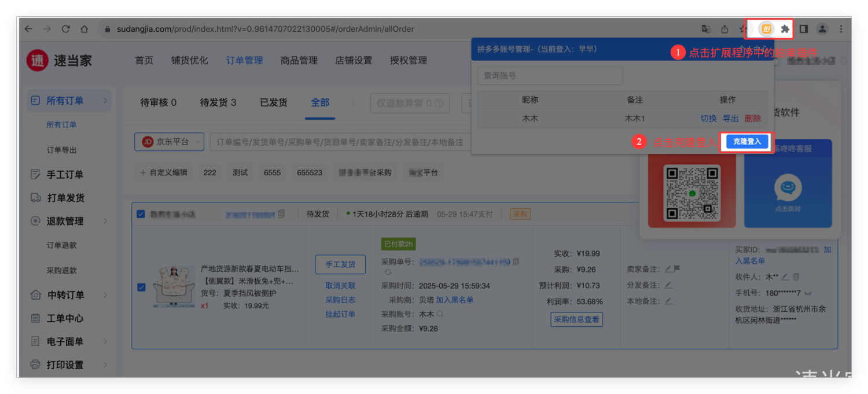Viewport: 868px width, 394px height.
Task: Open 商品管理 in the top navigation
Action: coord(299,60)
